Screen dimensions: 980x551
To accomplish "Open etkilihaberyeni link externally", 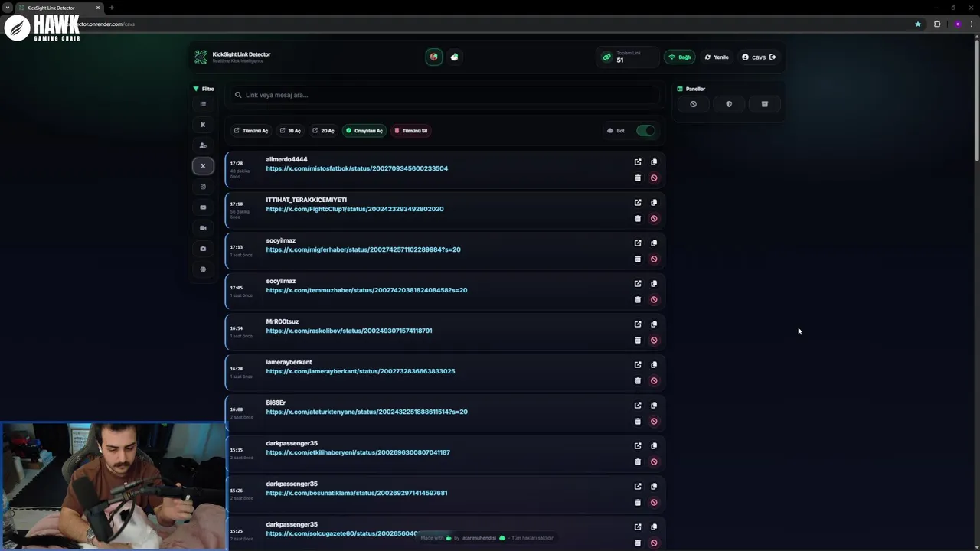I will click(x=638, y=446).
